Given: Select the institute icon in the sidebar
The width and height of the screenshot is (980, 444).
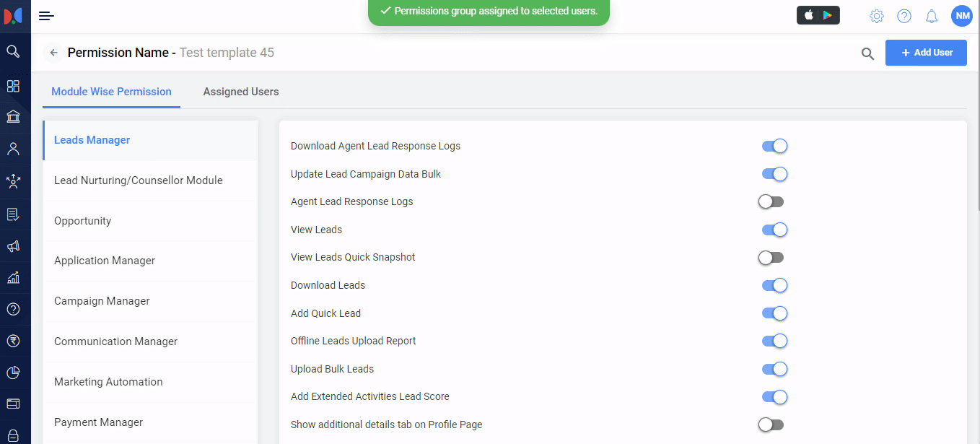Looking at the screenshot, I should [14, 116].
